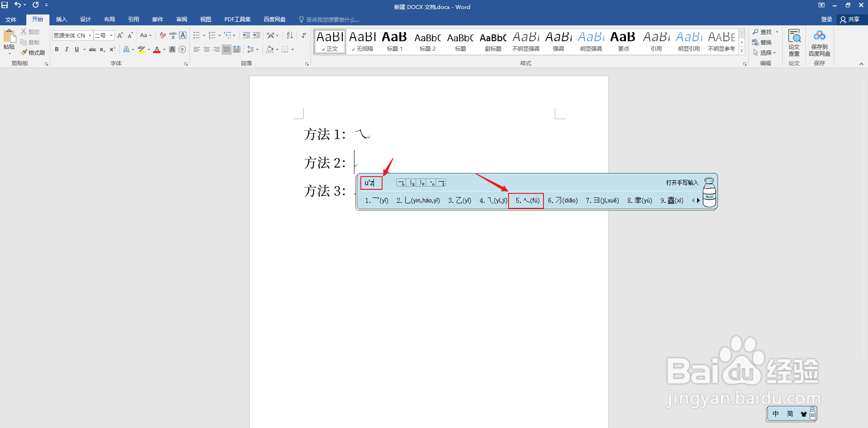Switch to the 布局 tab

(109, 19)
